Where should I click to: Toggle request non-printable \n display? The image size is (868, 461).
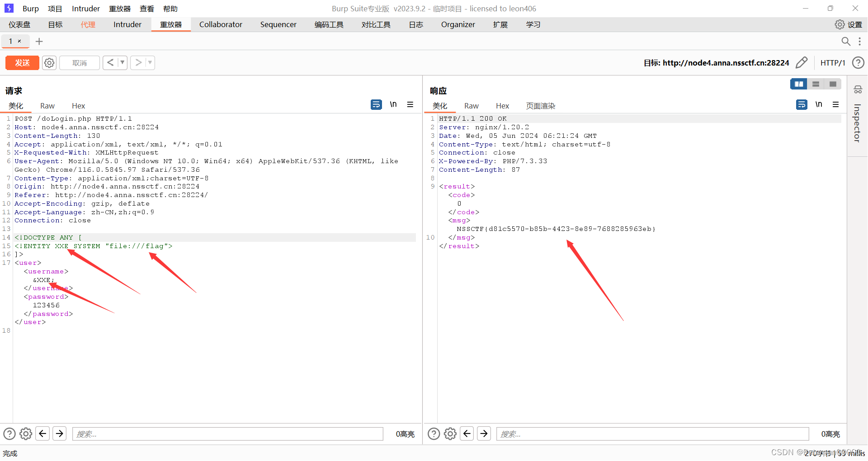393,104
